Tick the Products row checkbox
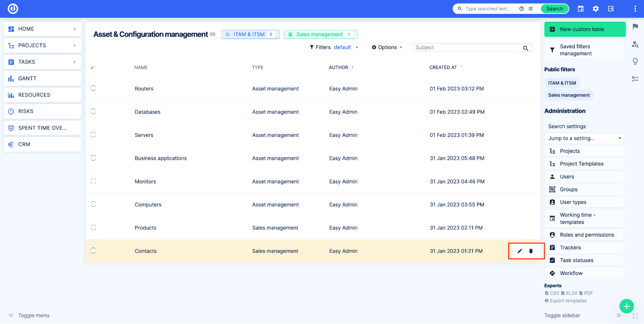 point(93,227)
